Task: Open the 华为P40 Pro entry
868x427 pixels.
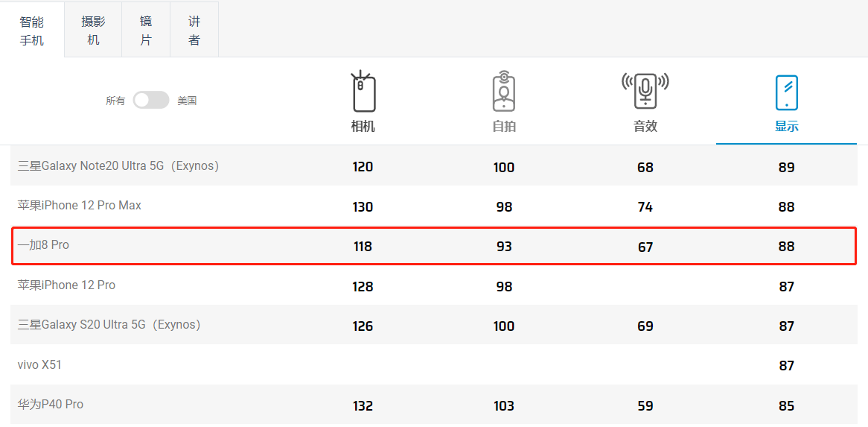Action: 51,405
